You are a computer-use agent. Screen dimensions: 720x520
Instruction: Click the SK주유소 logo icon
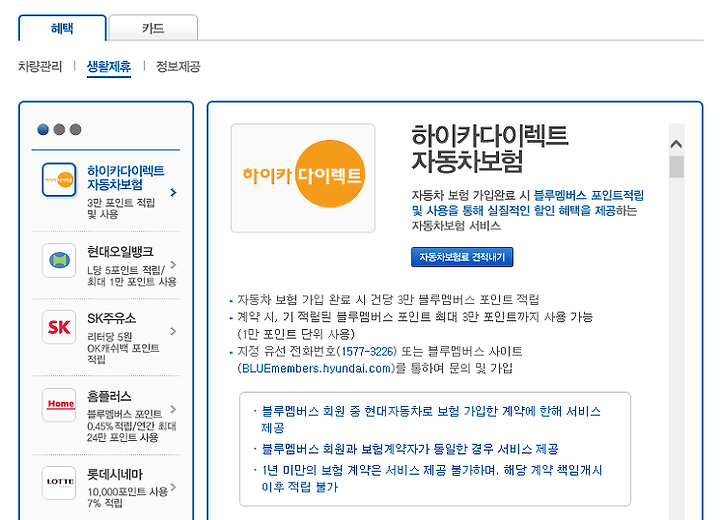59,327
